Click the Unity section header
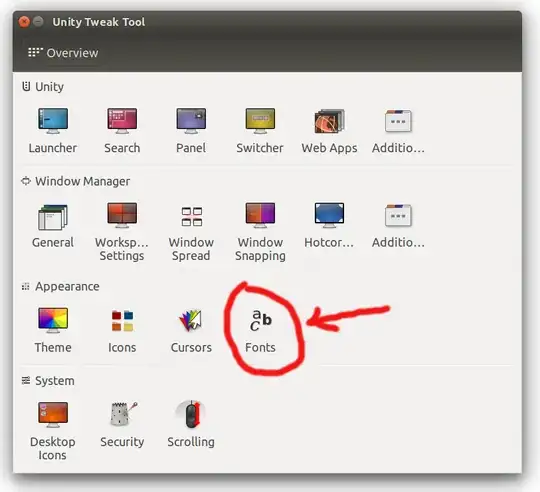The height and width of the screenshot is (492, 540). (43, 86)
